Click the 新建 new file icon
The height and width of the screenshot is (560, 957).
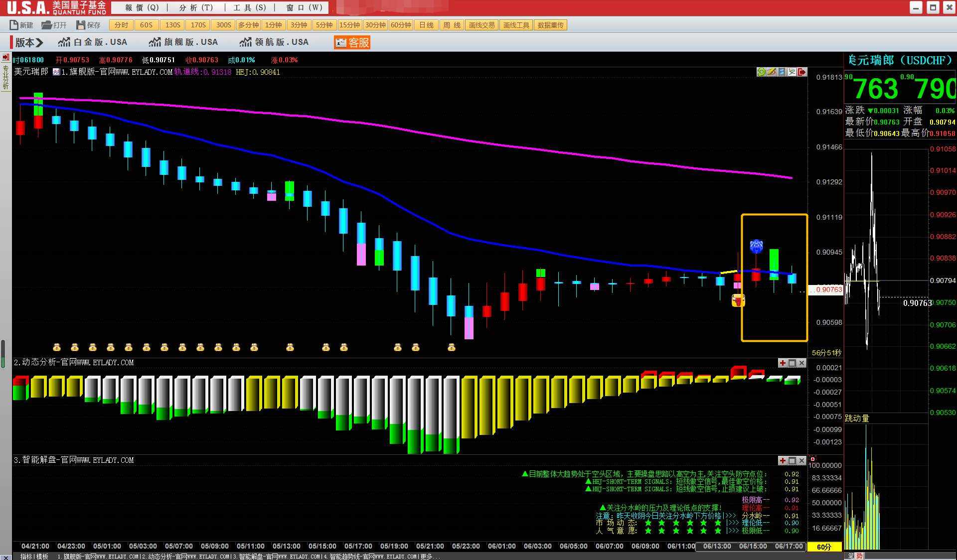[14, 25]
